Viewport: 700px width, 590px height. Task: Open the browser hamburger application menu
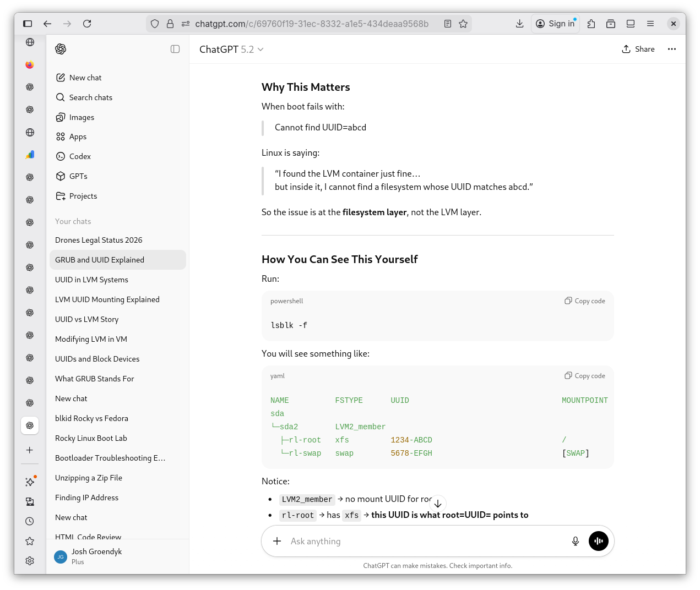click(650, 24)
